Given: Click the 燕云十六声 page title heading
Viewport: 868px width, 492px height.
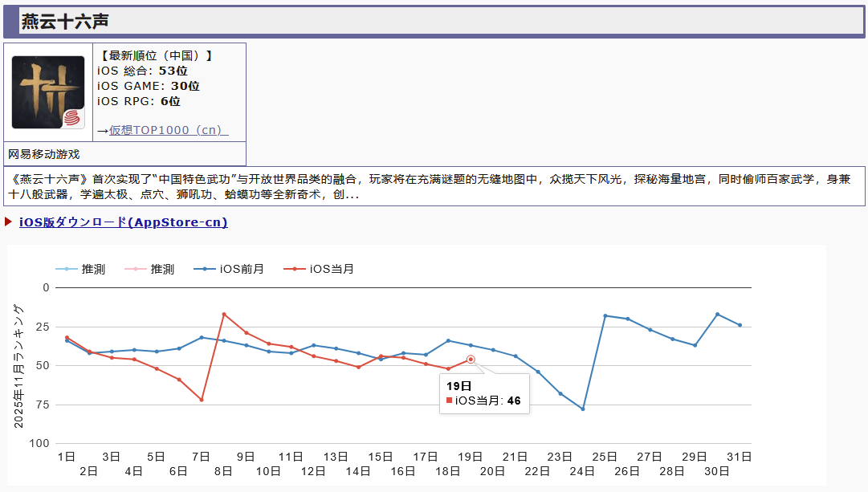Looking at the screenshot, I should tap(65, 22).
